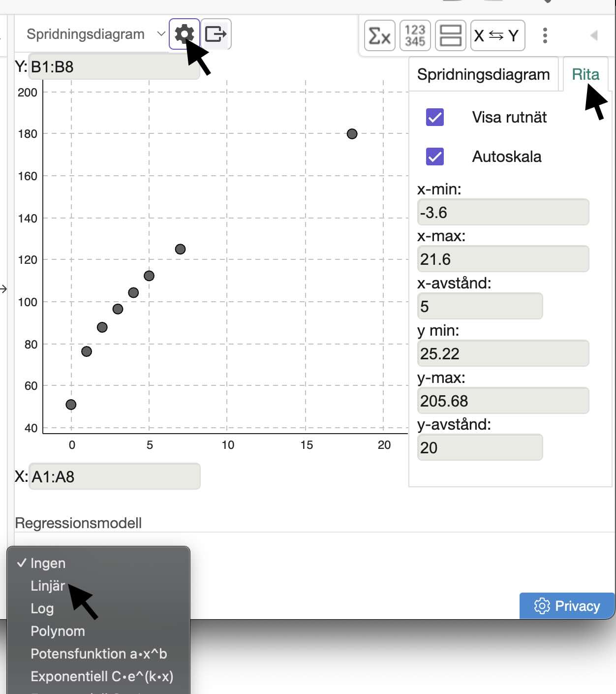Edit the x-avstånd value field
The image size is (616, 694).
(x=480, y=306)
